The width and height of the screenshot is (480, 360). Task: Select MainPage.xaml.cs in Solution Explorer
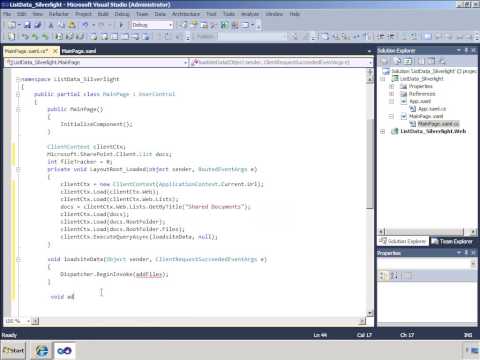click(x=438, y=124)
